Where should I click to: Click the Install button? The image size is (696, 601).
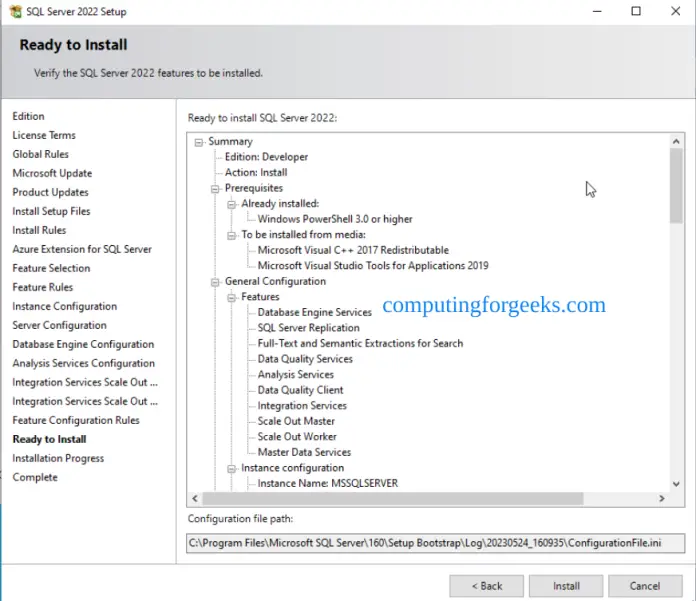(566, 585)
